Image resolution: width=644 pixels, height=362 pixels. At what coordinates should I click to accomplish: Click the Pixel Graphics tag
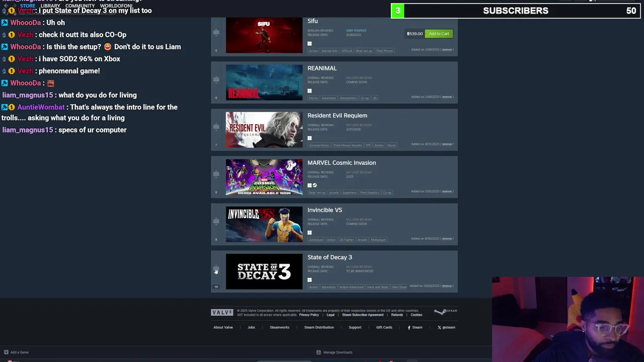pyautogui.click(x=369, y=193)
